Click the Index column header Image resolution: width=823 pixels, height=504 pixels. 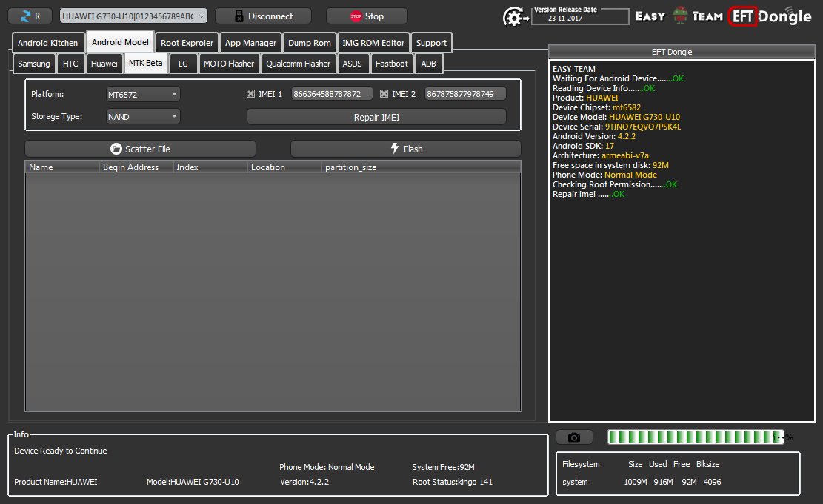point(210,167)
